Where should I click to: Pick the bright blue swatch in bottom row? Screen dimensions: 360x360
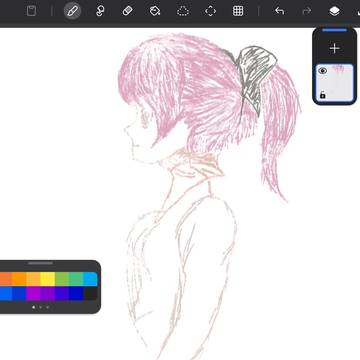(6, 293)
